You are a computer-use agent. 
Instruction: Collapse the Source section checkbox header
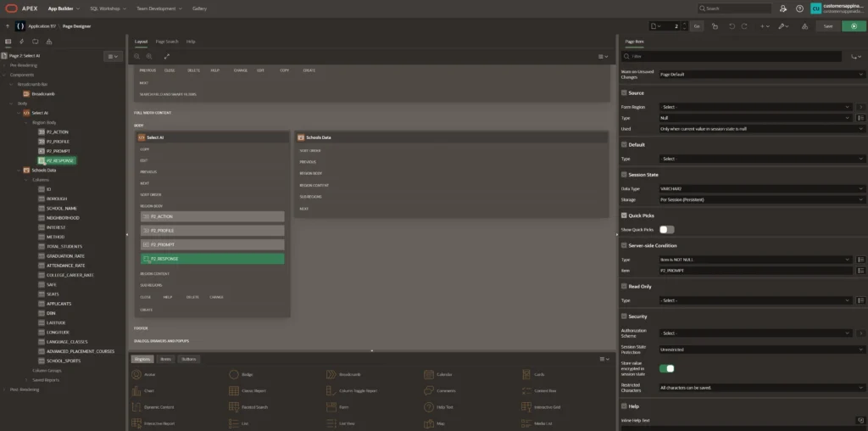point(625,92)
